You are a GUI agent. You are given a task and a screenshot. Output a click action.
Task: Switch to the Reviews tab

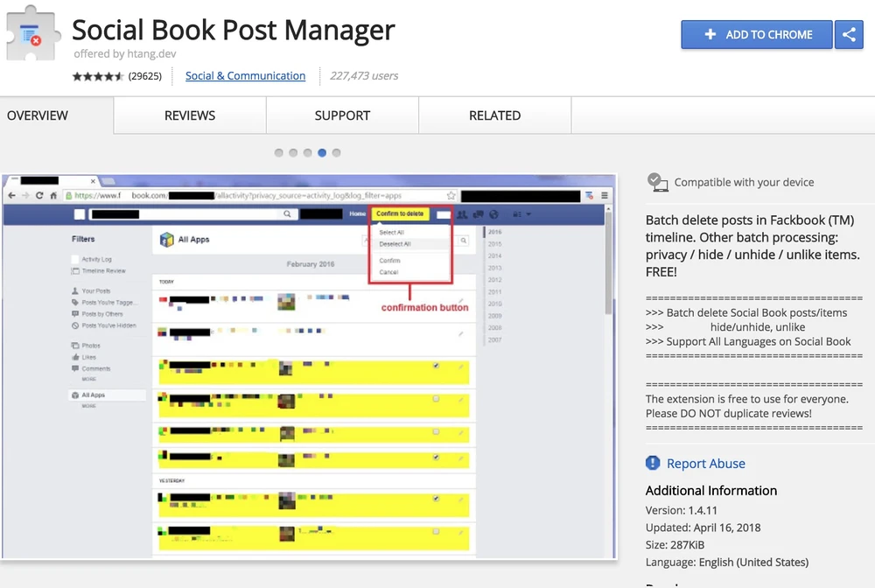(x=190, y=115)
